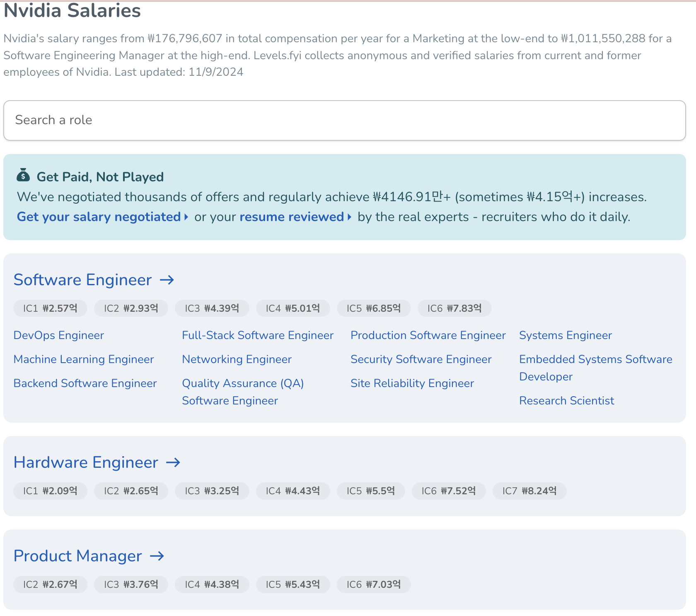Screen dimensions: 696x616
Task: Click the arrow icon next to Hardware Engineer
Action: (x=173, y=462)
